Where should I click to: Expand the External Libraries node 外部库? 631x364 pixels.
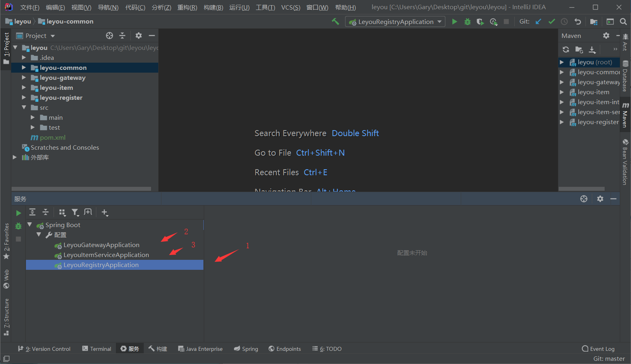[15, 157]
